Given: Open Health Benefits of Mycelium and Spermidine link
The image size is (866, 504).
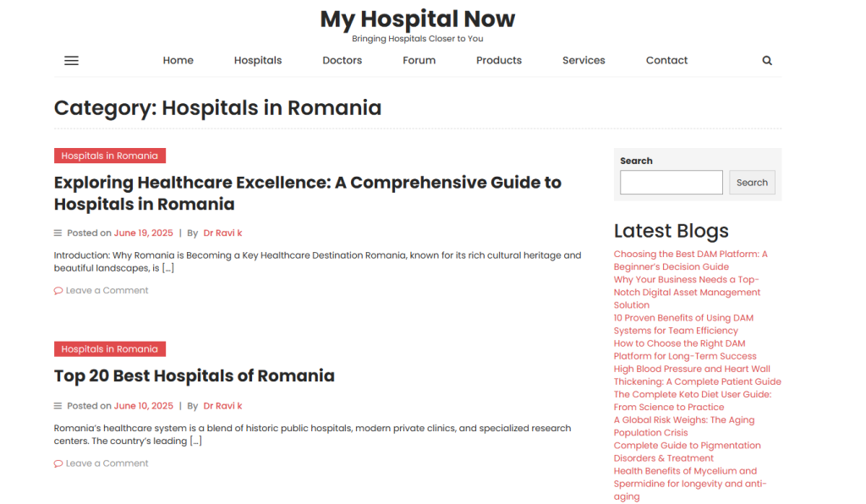Looking at the screenshot, I should click(x=690, y=484).
